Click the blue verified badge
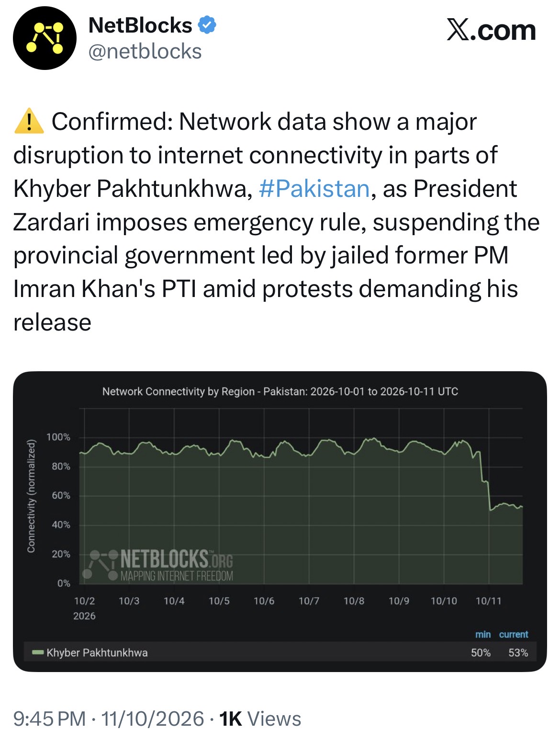Image resolution: width=560 pixels, height=742 pixels. (x=207, y=25)
